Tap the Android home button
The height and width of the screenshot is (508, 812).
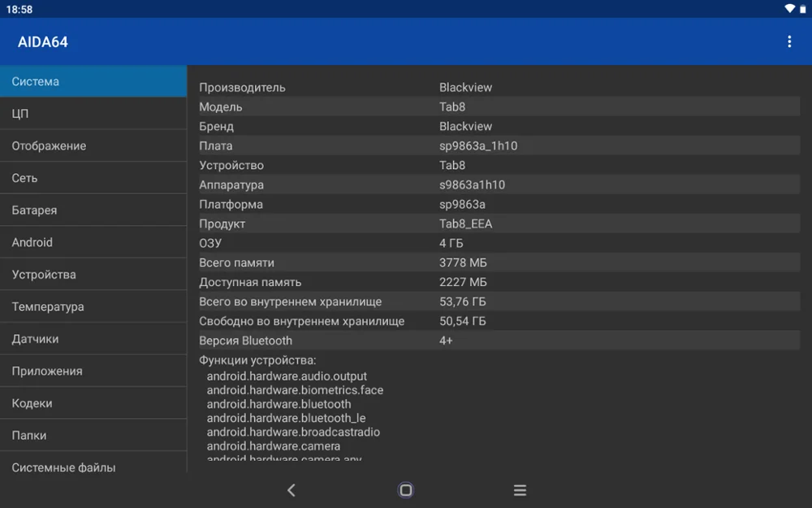[x=405, y=490]
